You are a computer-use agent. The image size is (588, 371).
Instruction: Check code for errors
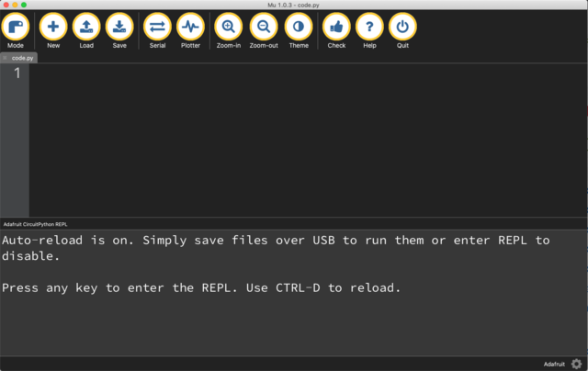point(336,30)
